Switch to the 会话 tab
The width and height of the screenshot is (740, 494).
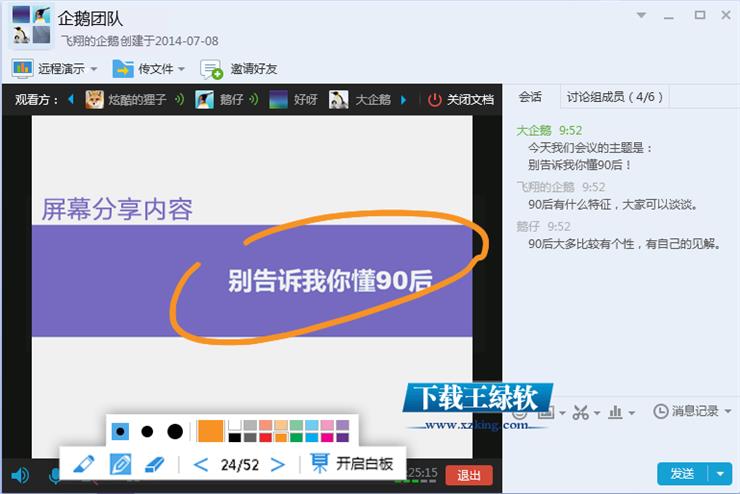click(x=530, y=97)
